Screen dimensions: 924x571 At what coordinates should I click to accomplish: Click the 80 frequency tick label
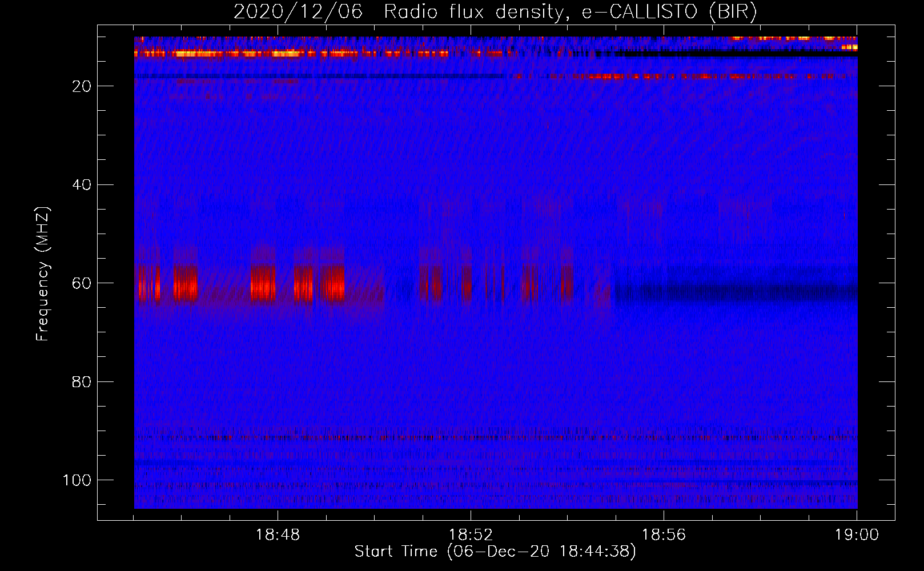pos(82,382)
